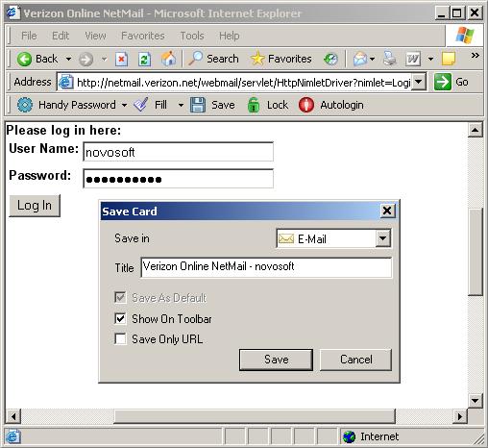Image resolution: width=488 pixels, height=448 pixels.
Task: Open the Save in E-Mail dropdown
Action: (x=383, y=238)
